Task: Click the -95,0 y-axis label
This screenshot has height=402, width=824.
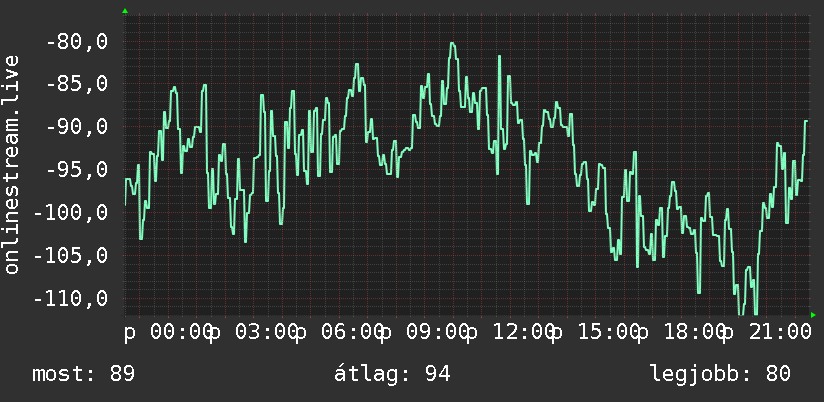Action: point(77,170)
